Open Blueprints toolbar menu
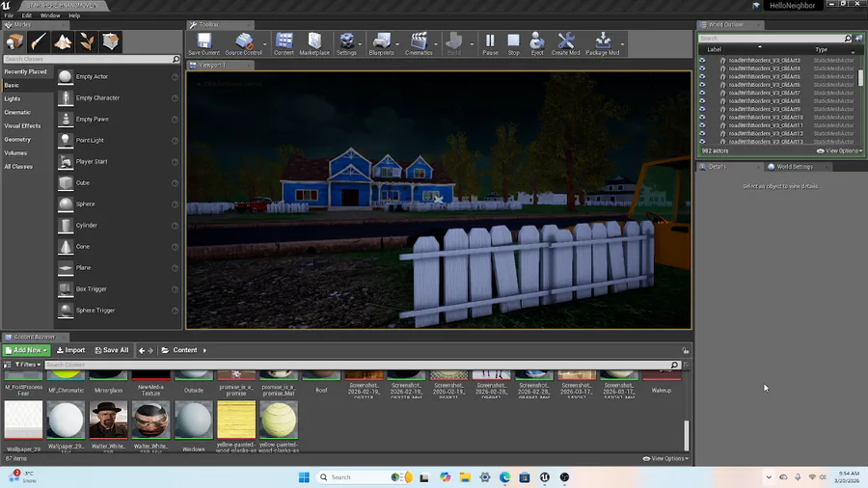 pos(381,43)
